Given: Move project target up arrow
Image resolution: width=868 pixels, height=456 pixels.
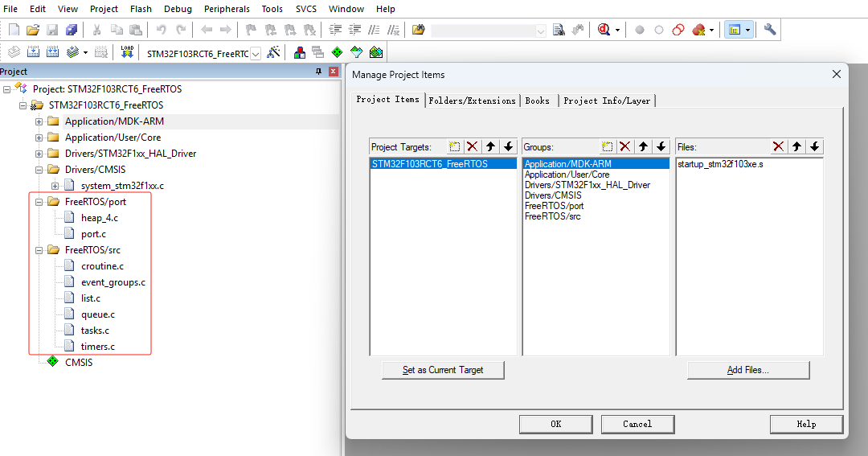Looking at the screenshot, I should [x=490, y=147].
